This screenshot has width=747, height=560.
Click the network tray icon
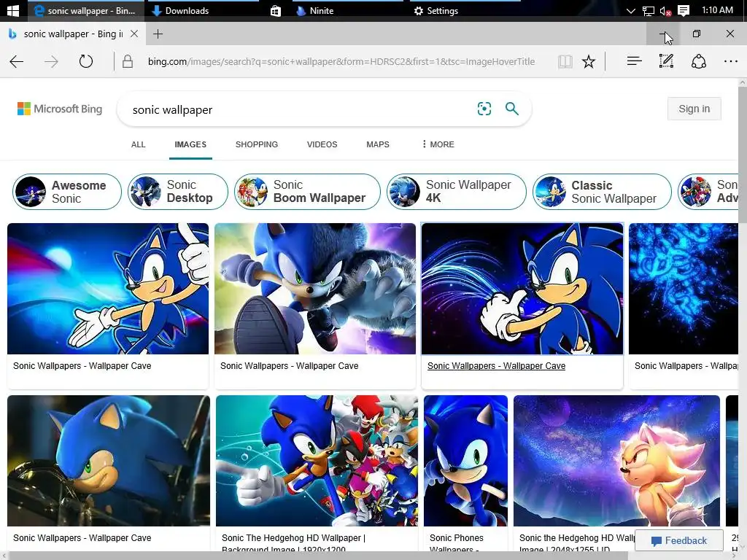click(x=648, y=10)
